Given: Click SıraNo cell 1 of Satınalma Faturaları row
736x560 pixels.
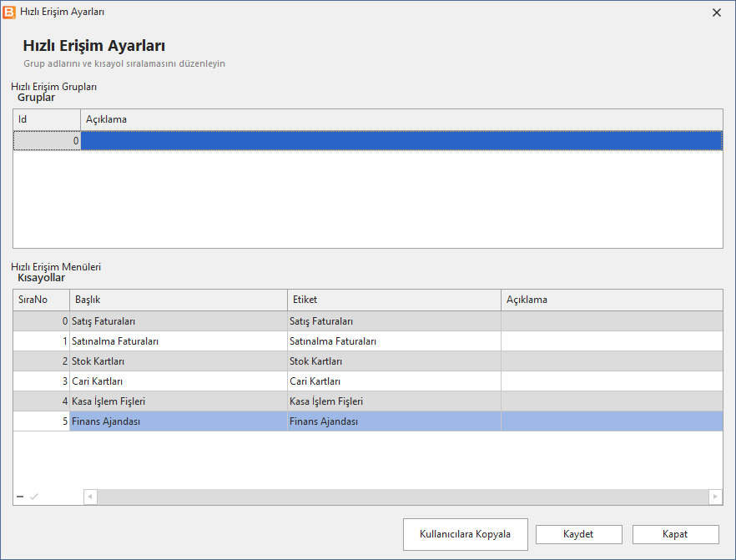Looking at the screenshot, I should coord(42,341).
